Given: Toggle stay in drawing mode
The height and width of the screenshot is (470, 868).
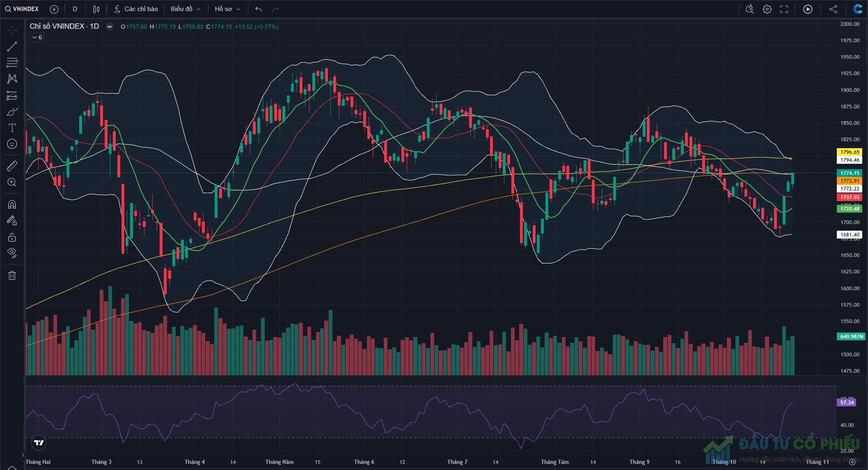Looking at the screenshot, I should coord(12,220).
